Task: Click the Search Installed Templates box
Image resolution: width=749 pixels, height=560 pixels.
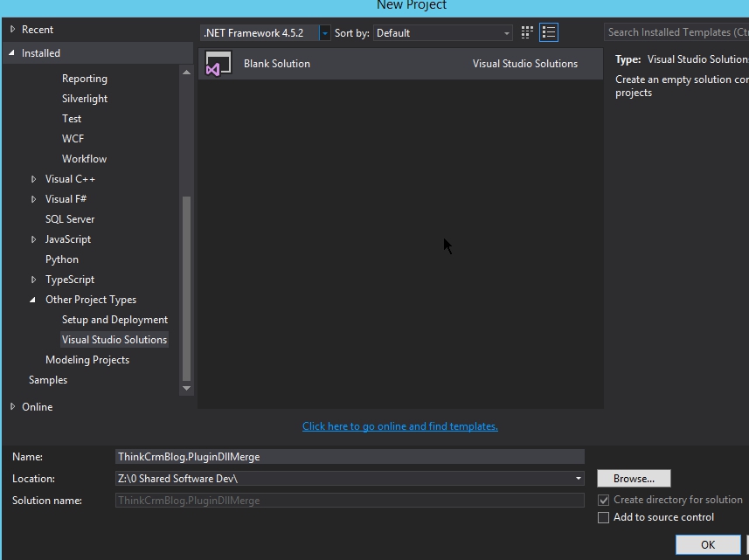Action: tap(676, 32)
